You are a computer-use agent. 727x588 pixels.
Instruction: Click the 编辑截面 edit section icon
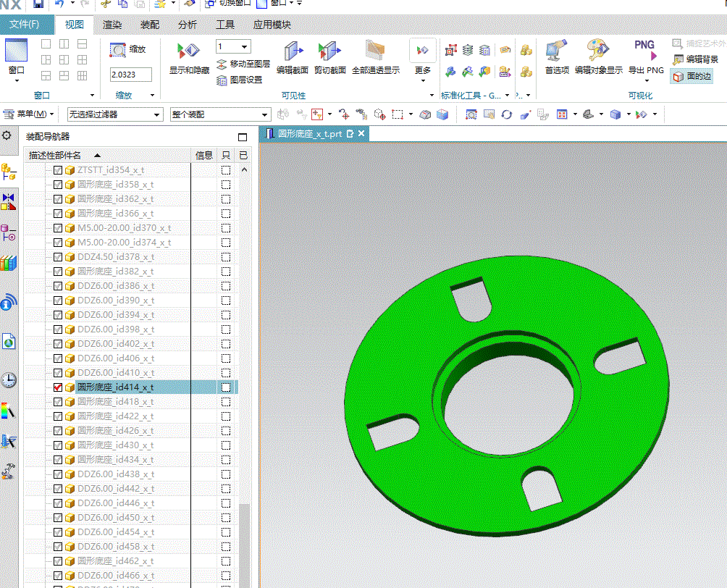[x=293, y=57]
